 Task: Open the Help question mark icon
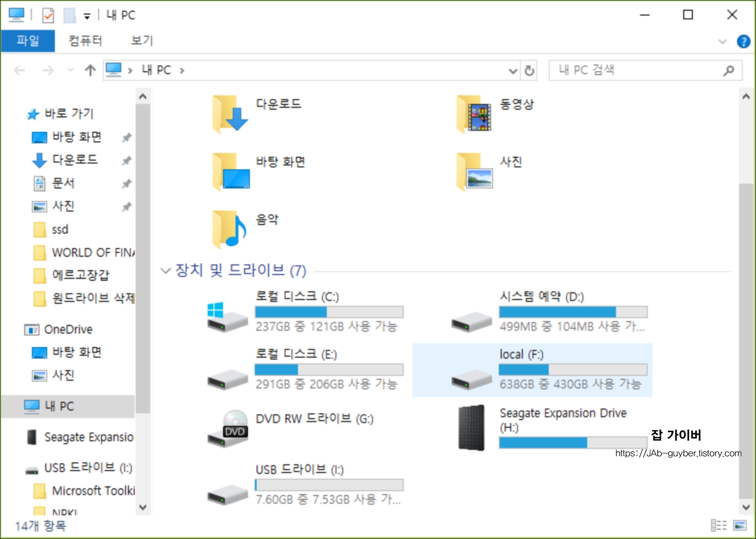(x=743, y=41)
